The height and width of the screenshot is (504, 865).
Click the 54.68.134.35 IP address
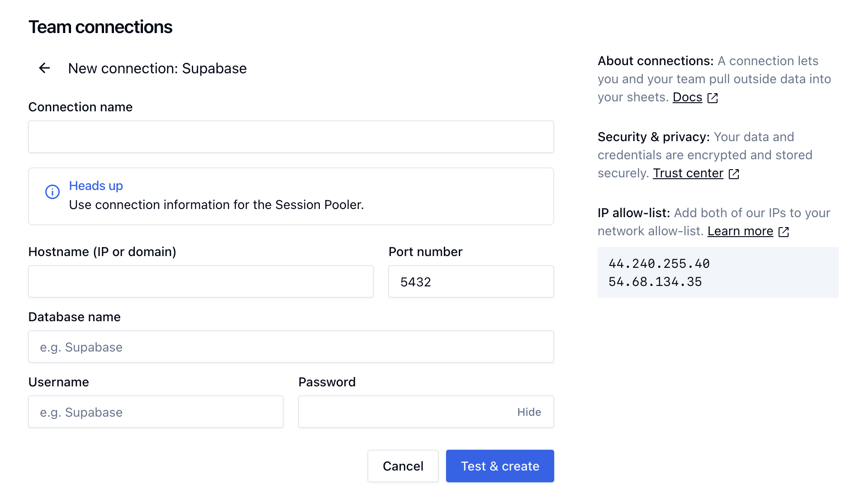[655, 282]
